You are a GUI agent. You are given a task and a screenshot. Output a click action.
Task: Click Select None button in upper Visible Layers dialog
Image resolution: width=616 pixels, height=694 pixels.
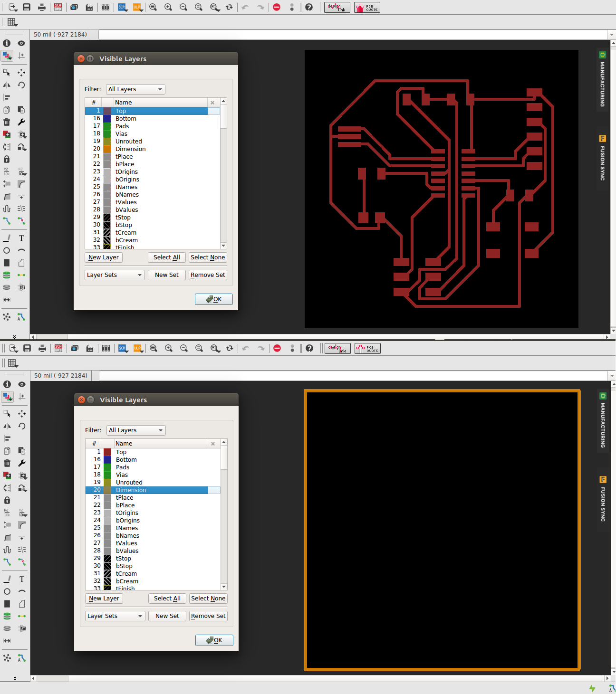pos(208,257)
